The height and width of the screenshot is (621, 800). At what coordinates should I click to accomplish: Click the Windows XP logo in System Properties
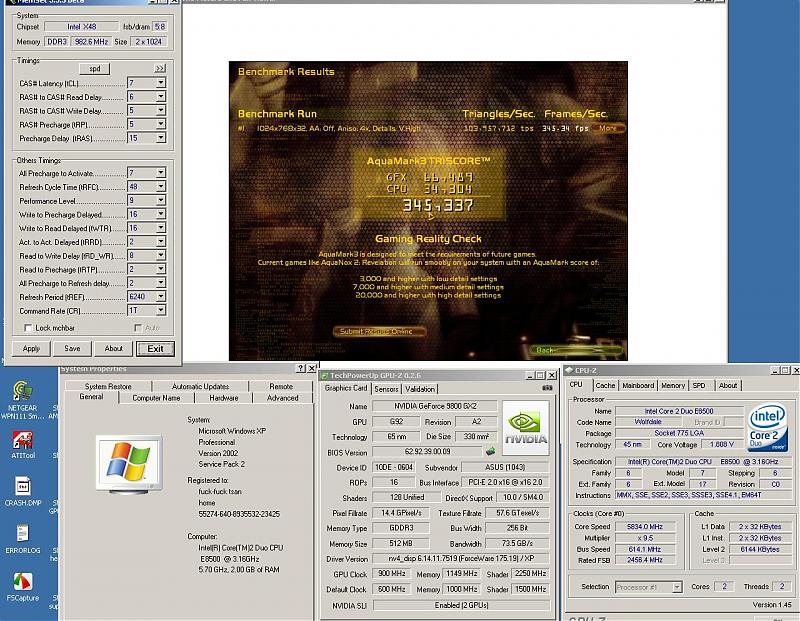coord(129,463)
